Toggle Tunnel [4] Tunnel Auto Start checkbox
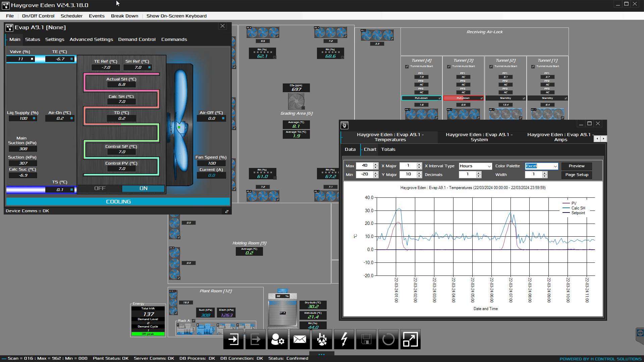644x362 pixels. coord(407,66)
